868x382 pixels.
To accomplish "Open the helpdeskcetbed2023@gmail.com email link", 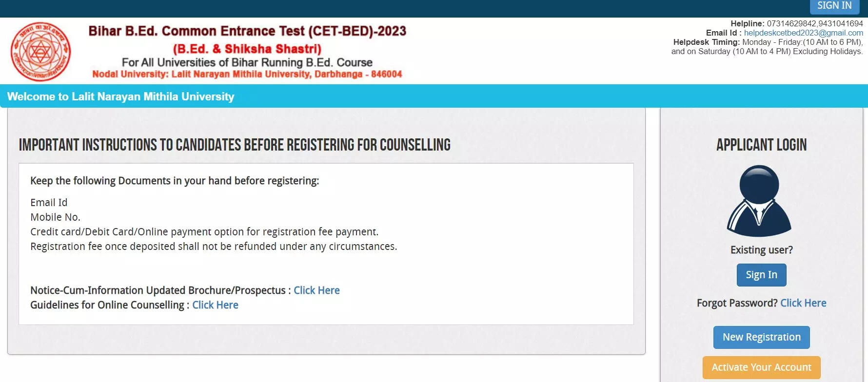I will click(x=803, y=33).
